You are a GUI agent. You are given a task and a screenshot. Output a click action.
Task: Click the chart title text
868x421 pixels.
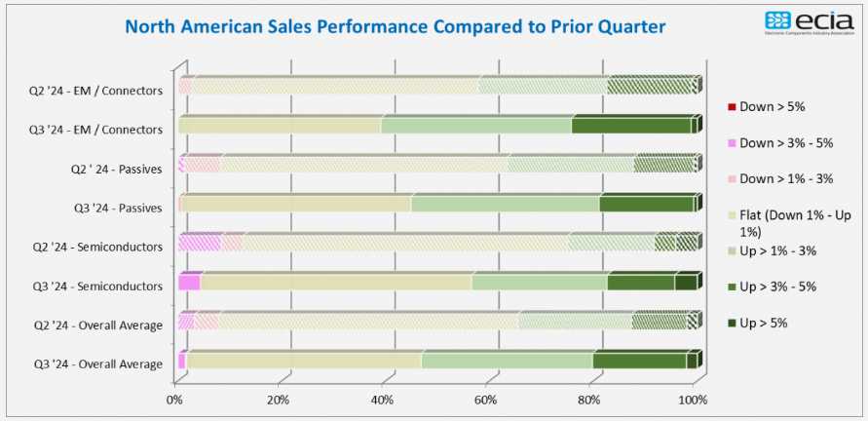(395, 26)
